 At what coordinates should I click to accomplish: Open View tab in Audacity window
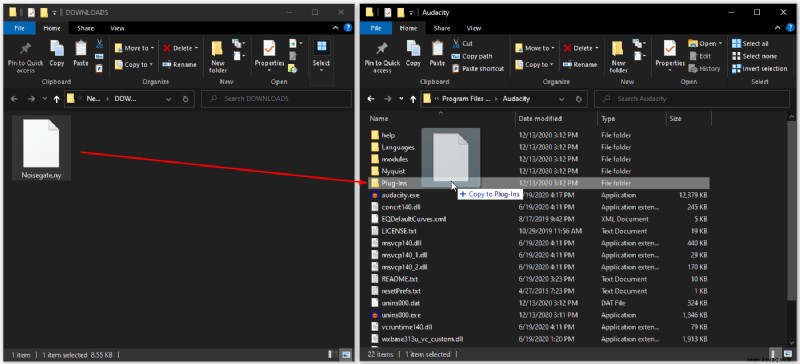(x=474, y=28)
